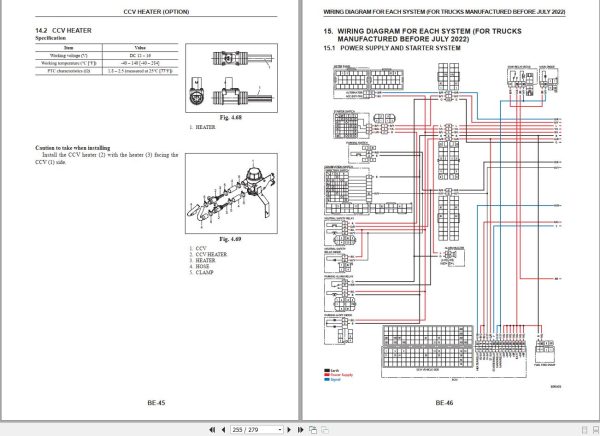Click the '5. CLAMP' legend entry
This screenshot has width=600, height=436.
(x=202, y=272)
